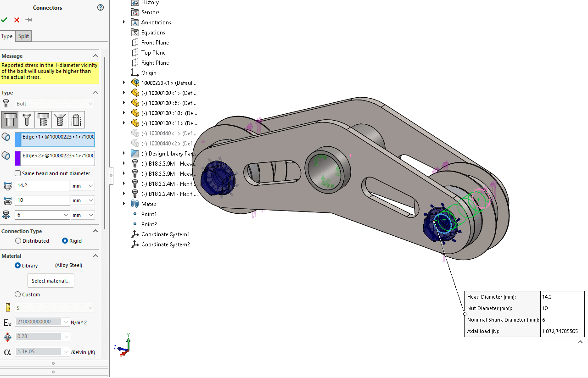
Task: Click the head diameter 14.2 input field
Action: coord(42,186)
